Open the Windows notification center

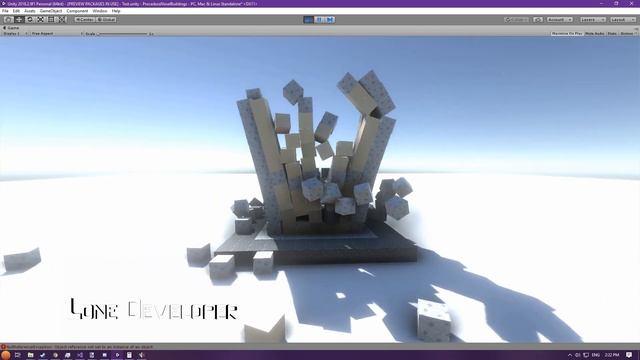(629, 355)
